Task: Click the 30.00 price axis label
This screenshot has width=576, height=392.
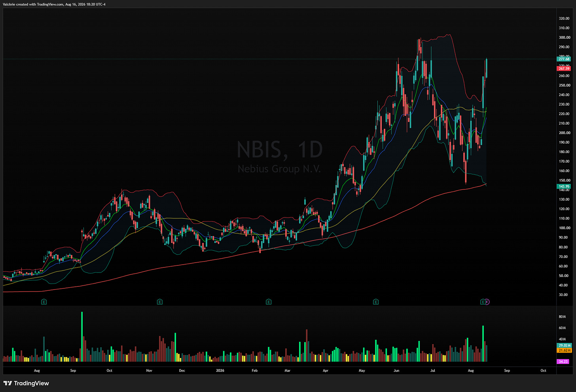Action: 563,295
